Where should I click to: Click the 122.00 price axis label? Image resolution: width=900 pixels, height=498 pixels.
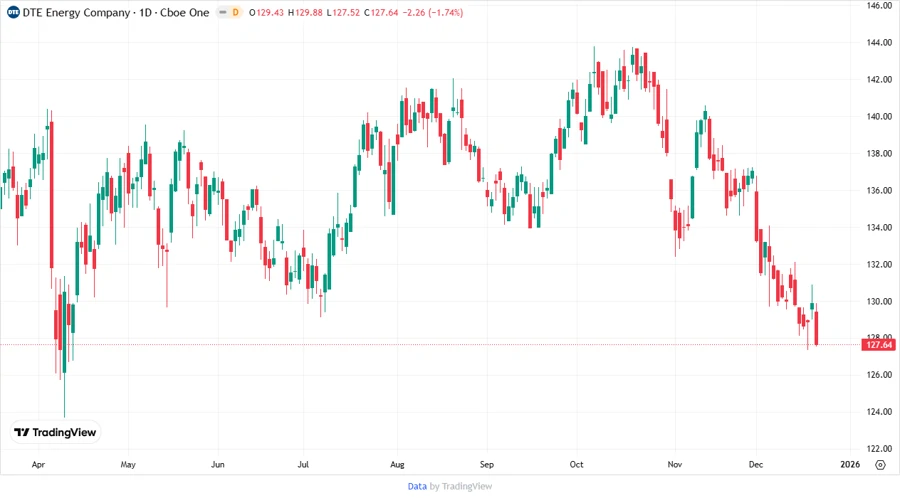pyautogui.click(x=879, y=449)
